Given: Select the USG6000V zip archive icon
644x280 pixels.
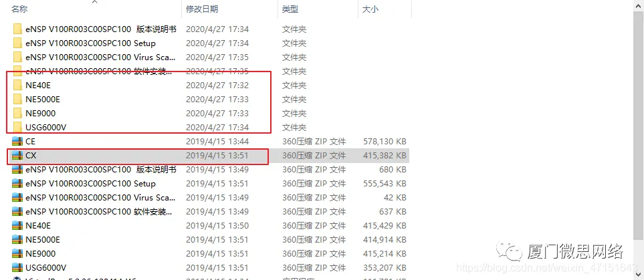Looking at the screenshot, I should click(x=17, y=268).
